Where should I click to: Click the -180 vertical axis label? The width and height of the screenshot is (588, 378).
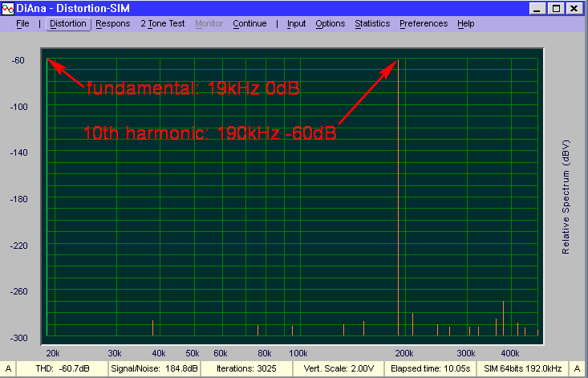pos(18,199)
